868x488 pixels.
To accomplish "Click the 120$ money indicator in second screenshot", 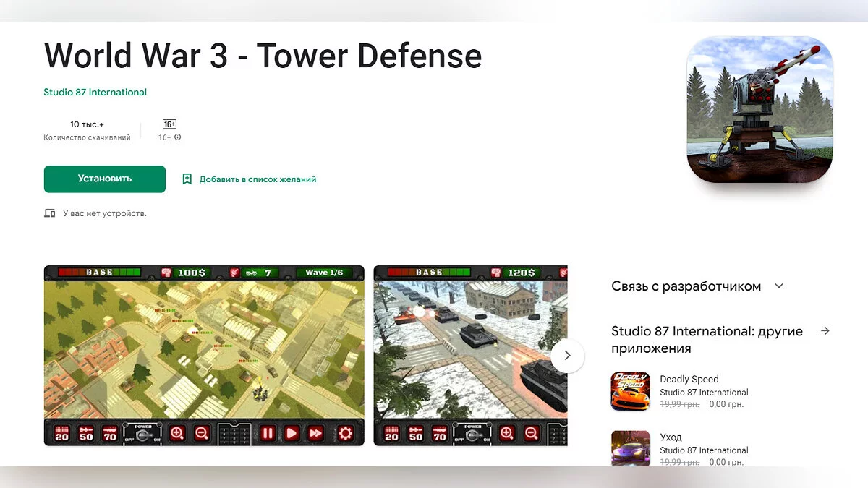I will click(x=516, y=273).
